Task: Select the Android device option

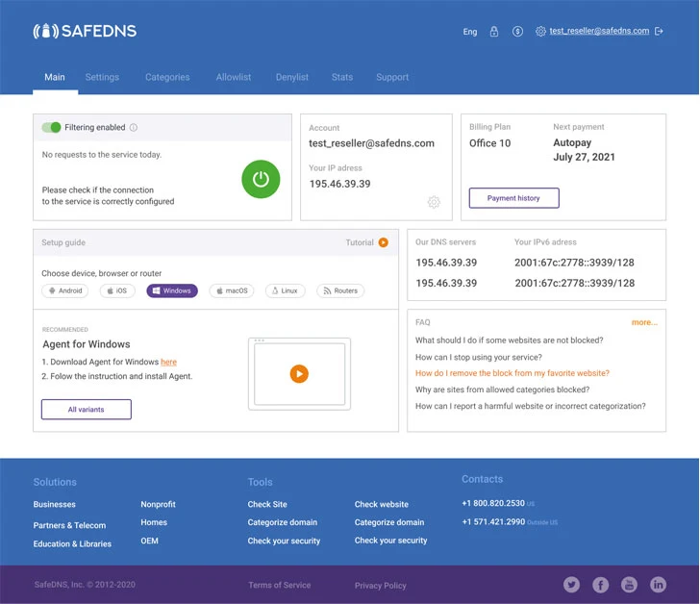Action: pos(65,290)
